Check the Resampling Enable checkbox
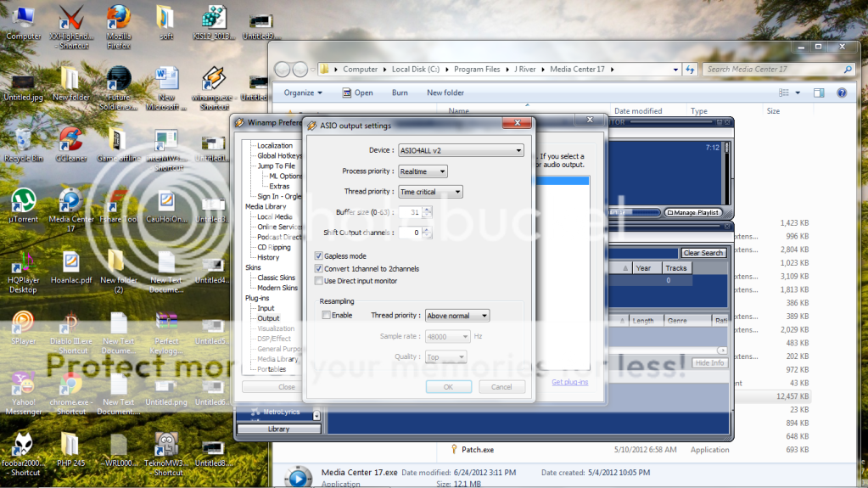Viewport: 868px width, 488px height. (326, 315)
